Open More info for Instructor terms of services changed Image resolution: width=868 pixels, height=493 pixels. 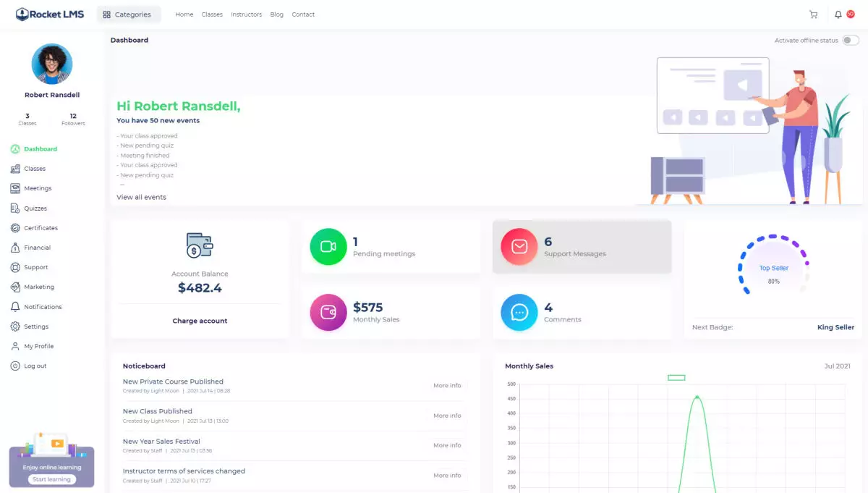tap(447, 476)
